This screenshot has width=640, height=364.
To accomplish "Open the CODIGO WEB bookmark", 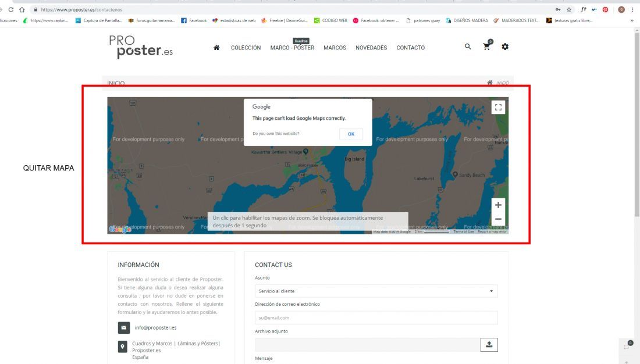I will click(330, 20).
